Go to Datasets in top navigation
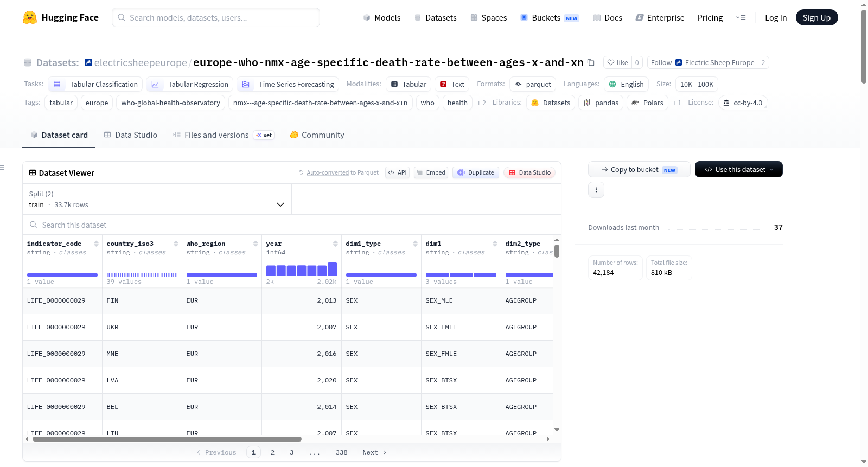The height and width of the screenshot is (467, 868). click(x=435, y=17)
